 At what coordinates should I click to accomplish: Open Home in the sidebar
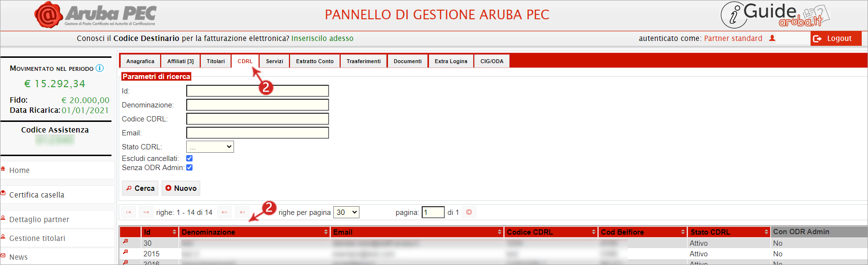(x=19, y=170)
